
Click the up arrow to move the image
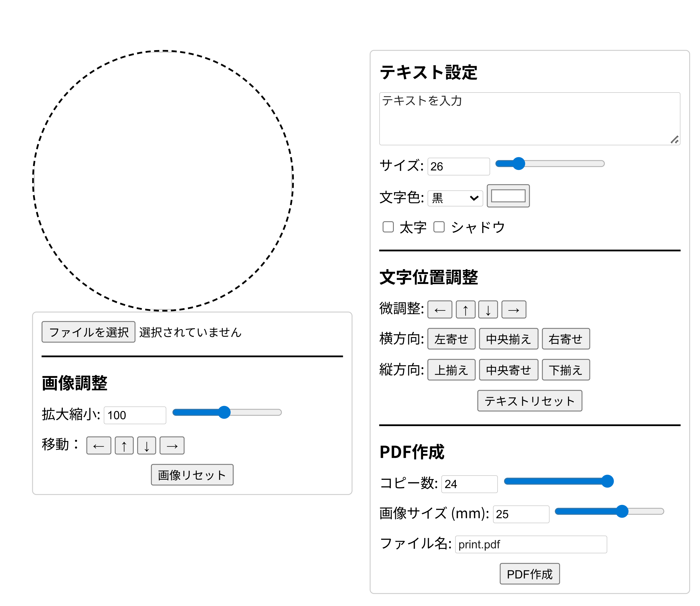pyautogui.click(x=124, y=446)
